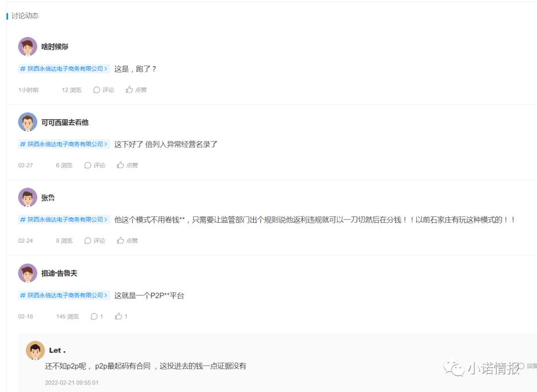Viewport: 537px width, 392px height.
Task: Open the company tag chevron in 张鲁's post
Action: point(106,219)
